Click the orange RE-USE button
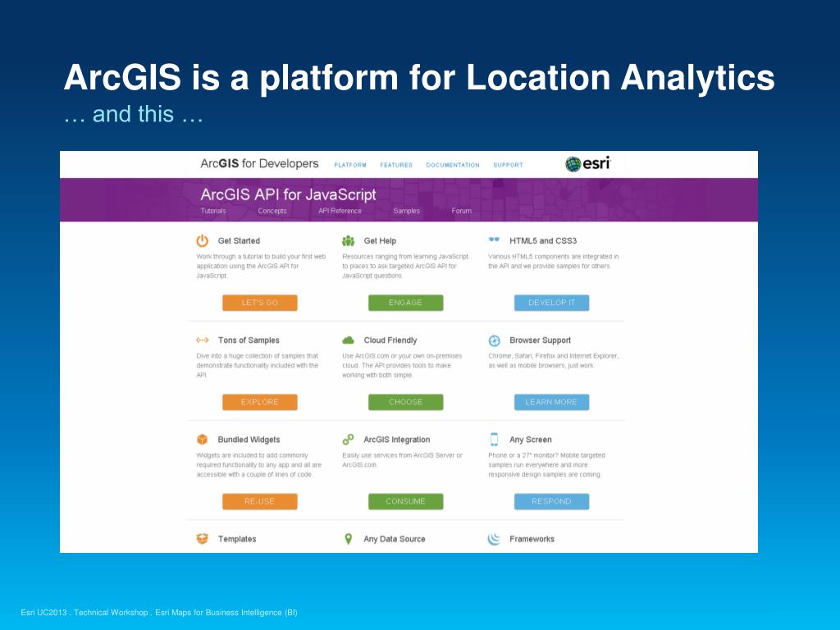This screenshot has height=630, width=840. [x=260, y=501]
